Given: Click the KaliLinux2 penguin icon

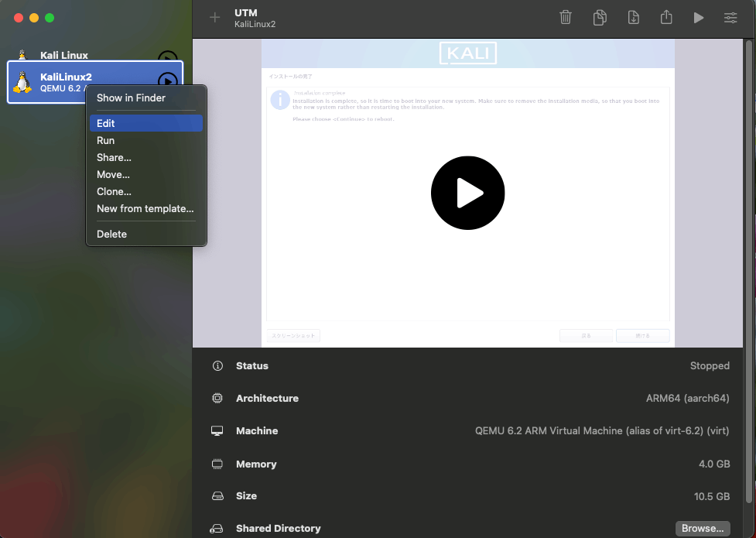Looking at the screenshot, I should pos(22,82).
